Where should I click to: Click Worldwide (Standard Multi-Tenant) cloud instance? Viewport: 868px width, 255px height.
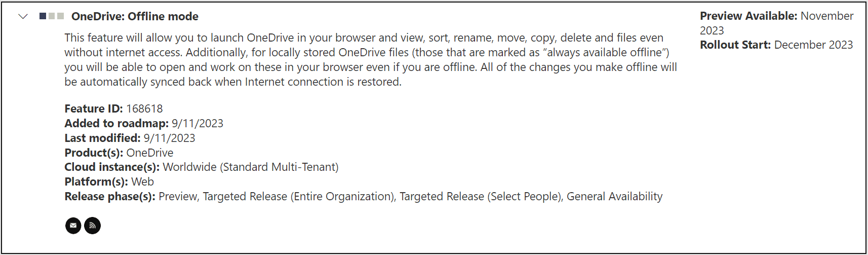tap(251, 167)
